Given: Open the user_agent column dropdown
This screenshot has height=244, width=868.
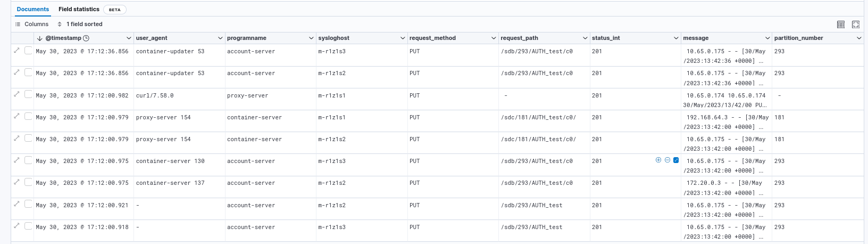Looking at the screenshot, I should (x=220, y=38).
